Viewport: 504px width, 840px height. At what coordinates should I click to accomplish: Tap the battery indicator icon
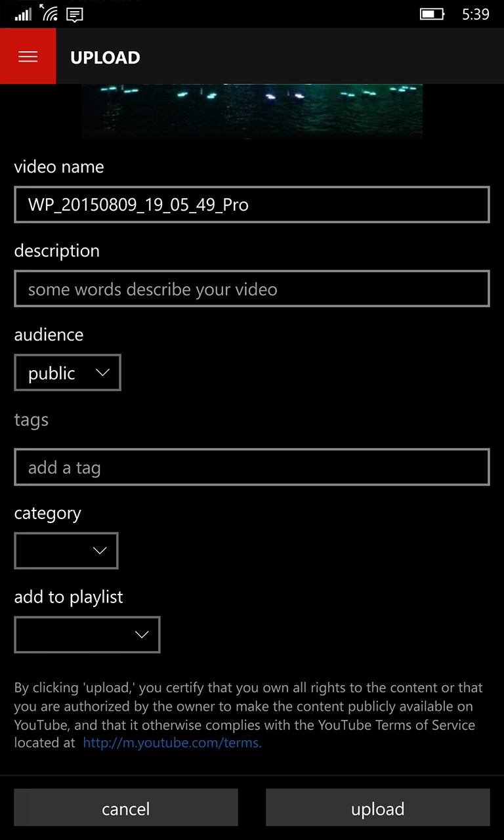coord(431,14)
